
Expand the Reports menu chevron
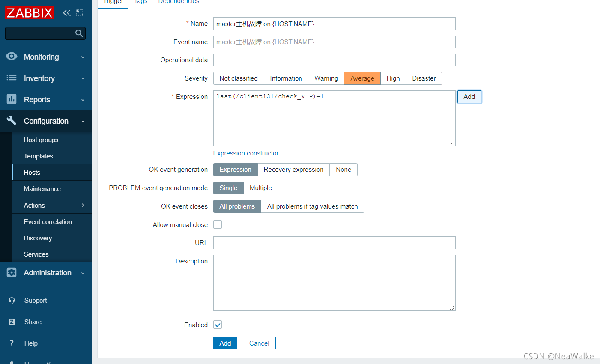pos(83,100)
